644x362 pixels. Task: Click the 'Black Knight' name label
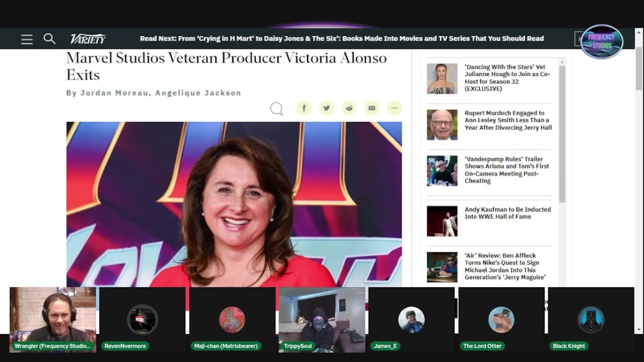(x=569, y=346)
